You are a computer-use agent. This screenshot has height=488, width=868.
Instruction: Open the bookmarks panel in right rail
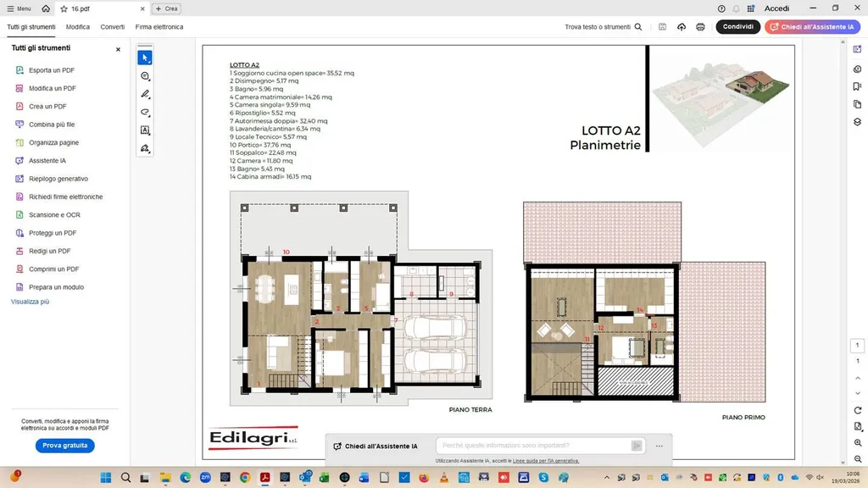(x=857, y=86)
